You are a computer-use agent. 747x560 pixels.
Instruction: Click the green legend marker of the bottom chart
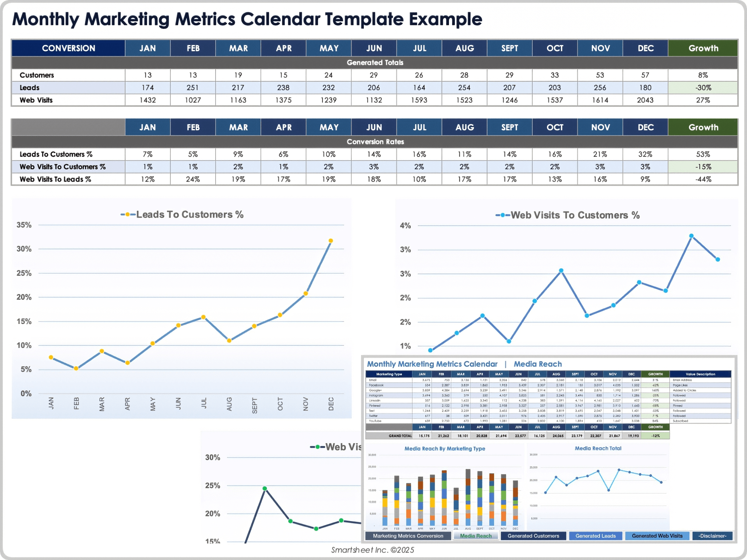click(x=317, y=447)
